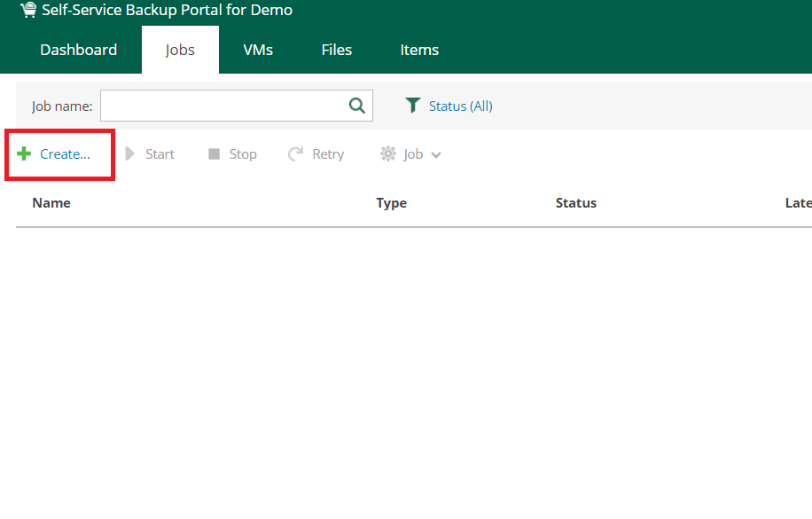Click the Status filter funnel icon
Image resolution: width=812 pixels, height=519 pixels.
(412, 106)
